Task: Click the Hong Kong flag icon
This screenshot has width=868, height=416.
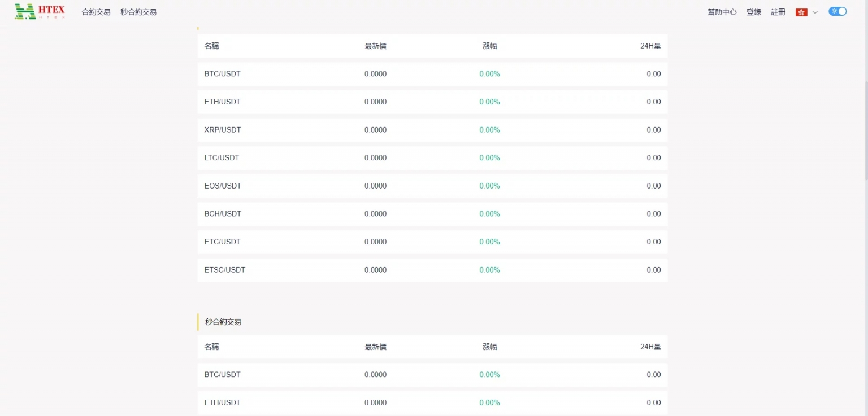Action: click(801, 12)
